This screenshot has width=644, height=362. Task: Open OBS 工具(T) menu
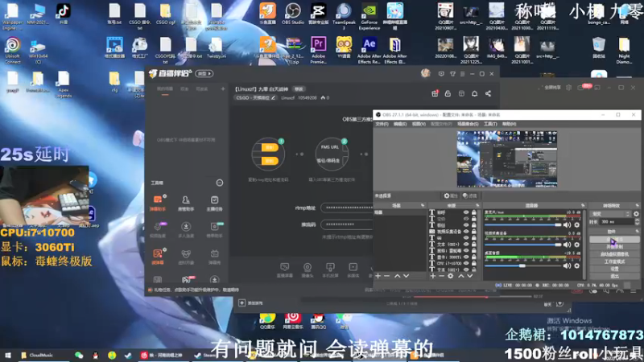point(490,124)
